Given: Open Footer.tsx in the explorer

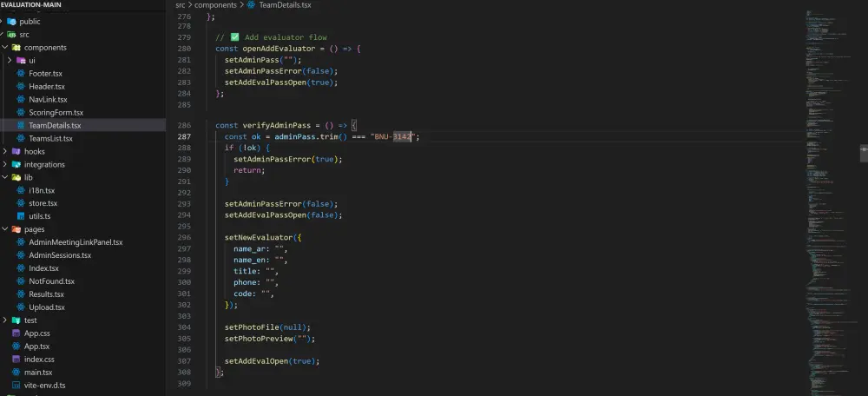Looking at the screenshot, I should click(x=45, y=73).
